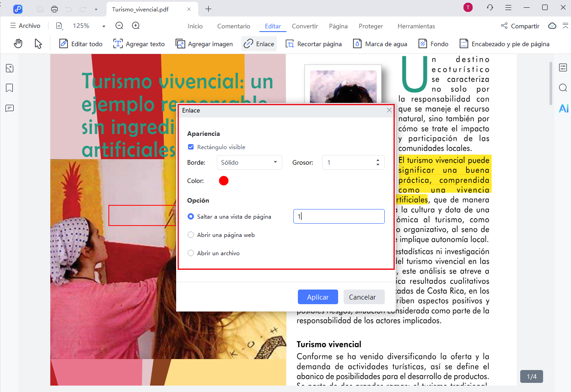
Task: Open the bookmarks sidebar panel
Action: 9,88
